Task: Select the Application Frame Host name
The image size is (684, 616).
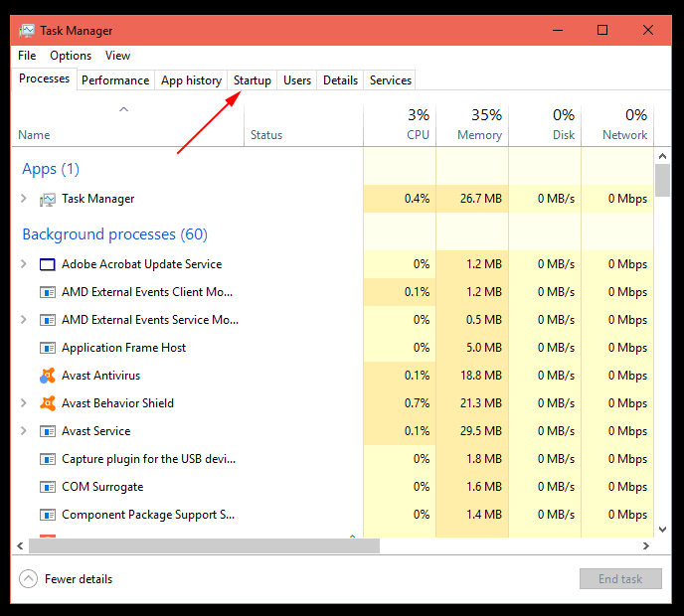Action: [124, 348]
